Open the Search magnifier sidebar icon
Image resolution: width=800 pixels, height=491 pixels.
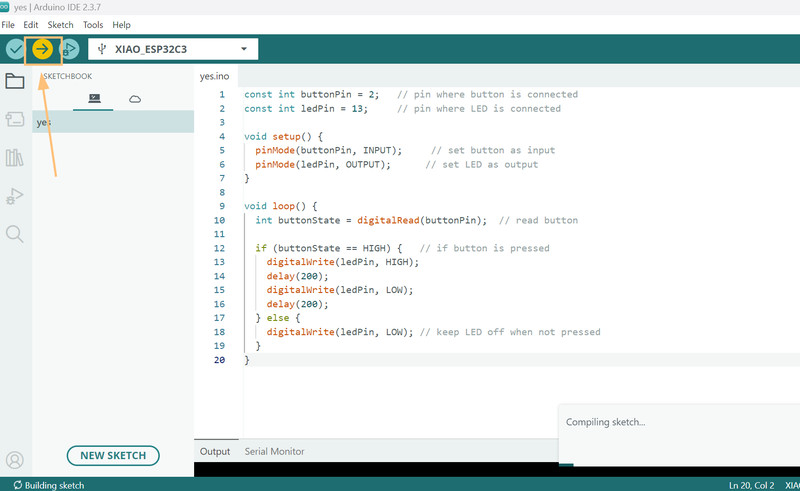coord(15,234)
